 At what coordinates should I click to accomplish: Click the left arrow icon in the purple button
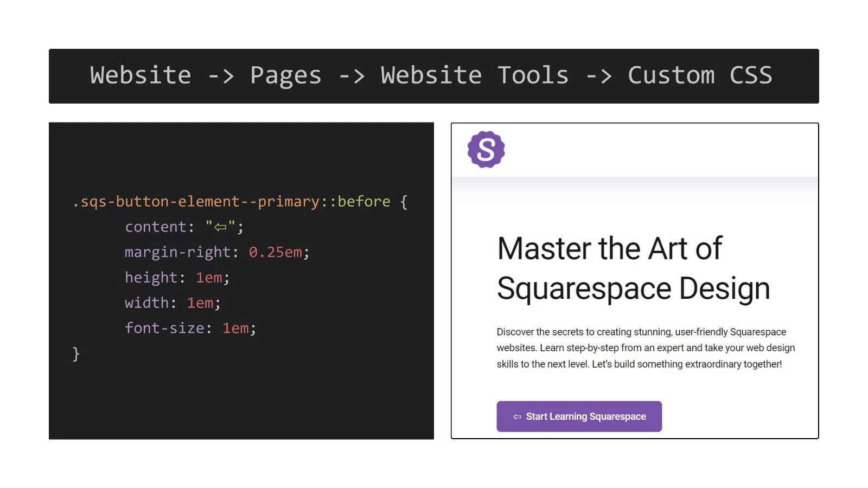(x=517, y=417)
